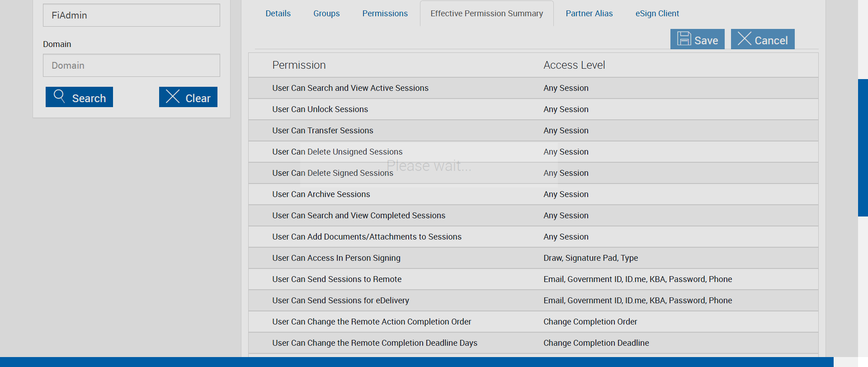This screenshot has height=367, width=868.
Task: Click the blue vertical scrollbar thumb
Action: coord(863,147)
